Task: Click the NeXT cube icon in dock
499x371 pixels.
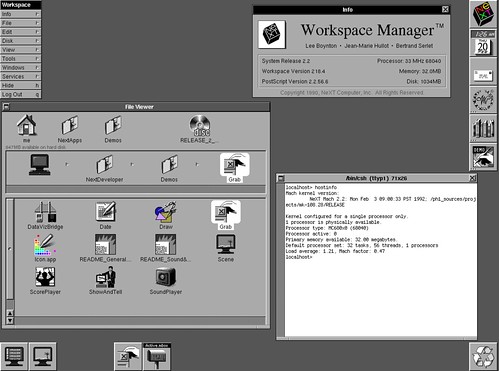Action: (x=483, y=14)
